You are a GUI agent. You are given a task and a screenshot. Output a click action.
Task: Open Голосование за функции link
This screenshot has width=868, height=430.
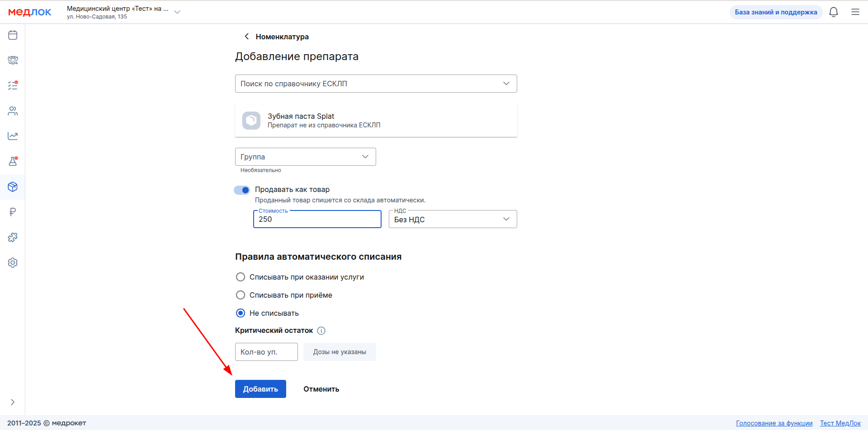774,423
